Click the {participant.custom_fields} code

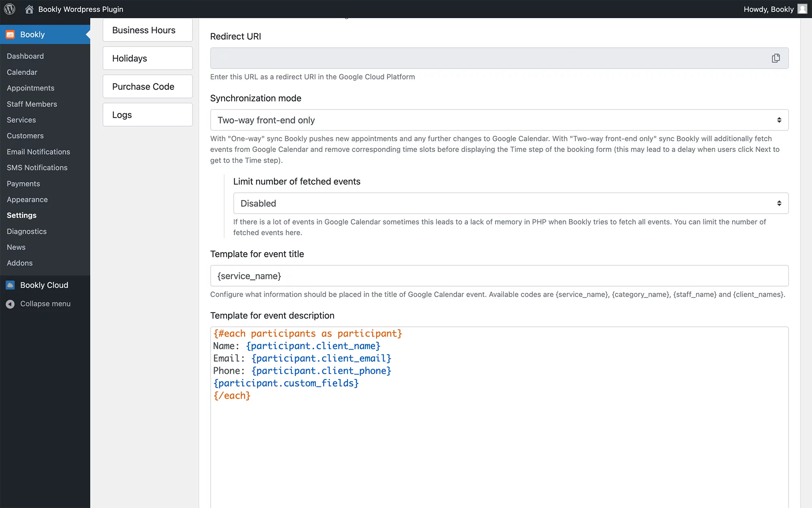click(x=286, y=383)
